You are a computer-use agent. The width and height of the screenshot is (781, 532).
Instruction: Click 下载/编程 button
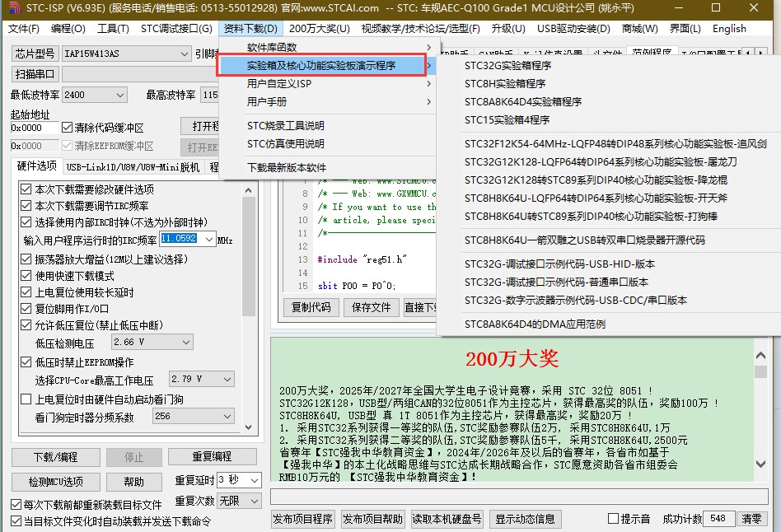pyautogui.click(x=56, y=457)
